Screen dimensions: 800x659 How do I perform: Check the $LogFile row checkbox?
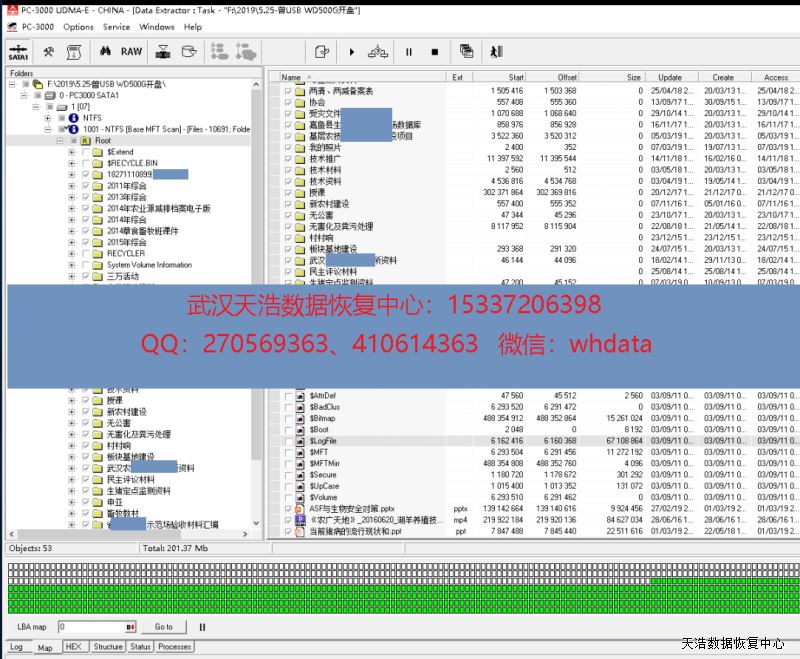pyautogui.click(x=288, y=440)
